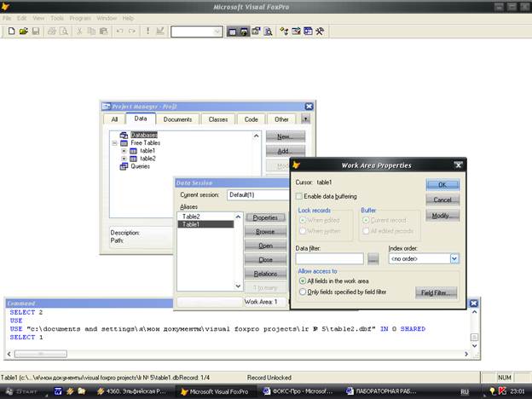532x399 pixels.
Task: Click Properties button in Data Session
Action: [x=265, y=217]
